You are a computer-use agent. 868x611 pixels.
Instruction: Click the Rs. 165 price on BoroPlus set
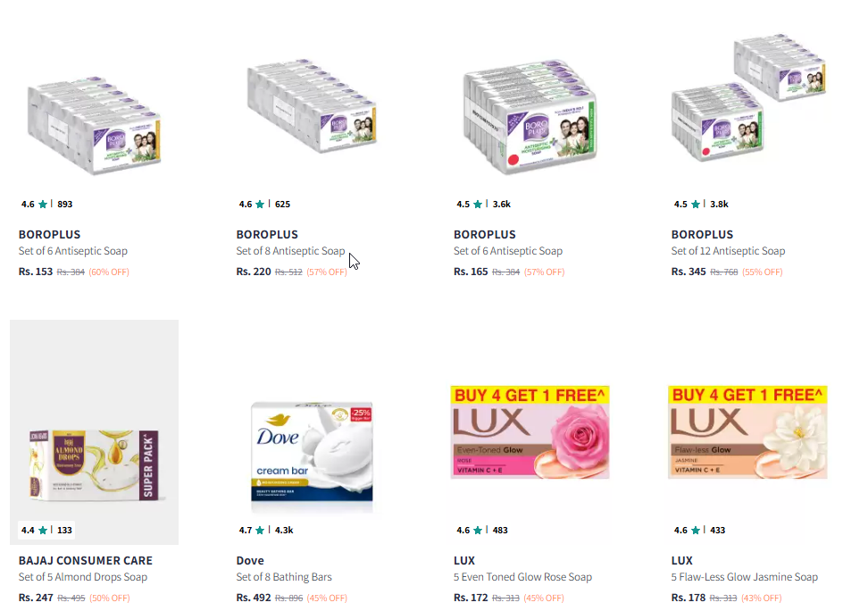[x=471, y=272]
